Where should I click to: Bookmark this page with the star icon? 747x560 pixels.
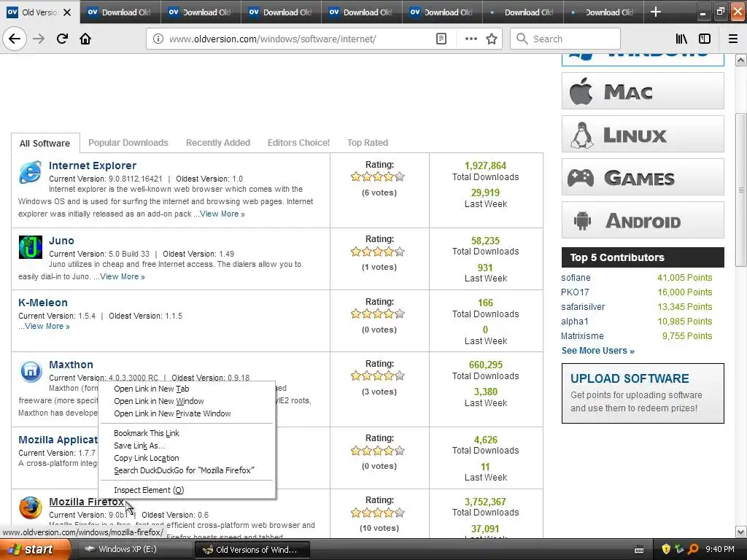pyautogui.click(x=492, y=39)
